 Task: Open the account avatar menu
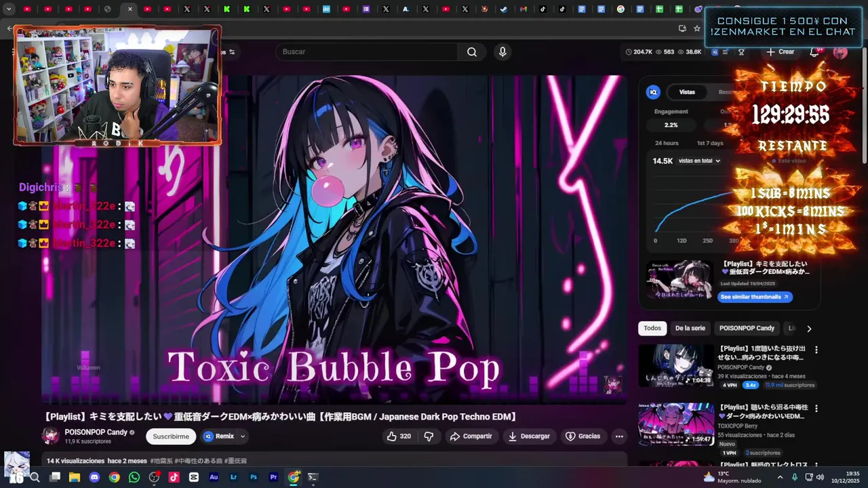click(x=840, y=52)
